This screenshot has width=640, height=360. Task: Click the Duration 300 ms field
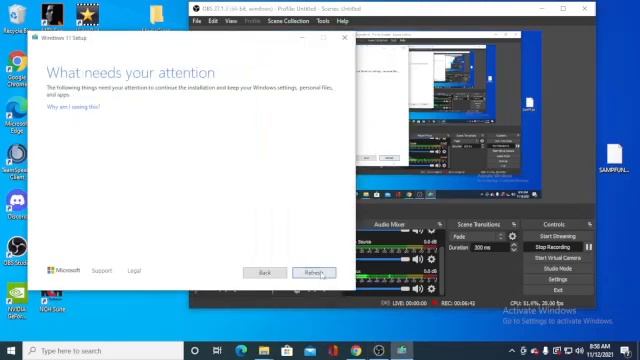pyautogui.click(x=491, y=248)
